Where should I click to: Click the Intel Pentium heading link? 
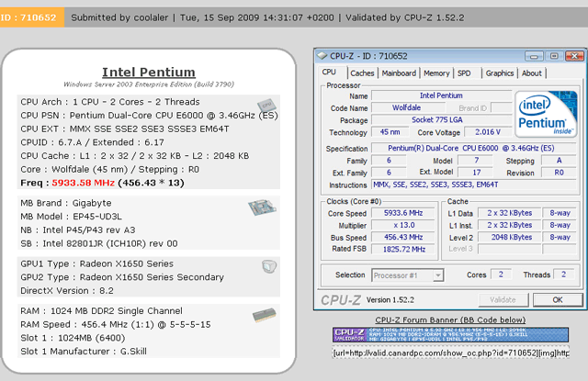[x=149, y=72]
